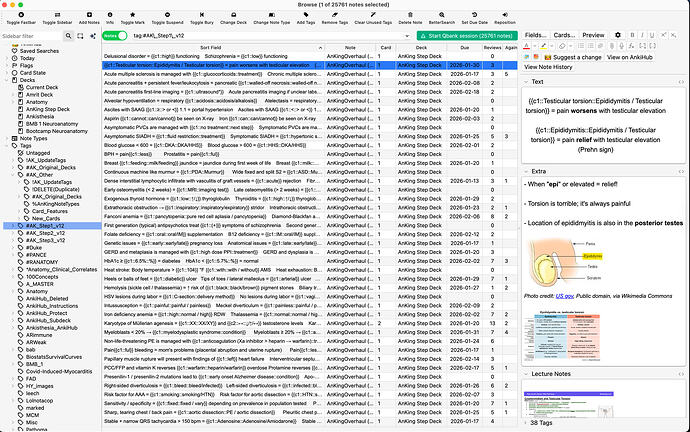Click the selection tool icon beside sidebar search
Viewport: 690px width, 432px height.
[80, 36]
